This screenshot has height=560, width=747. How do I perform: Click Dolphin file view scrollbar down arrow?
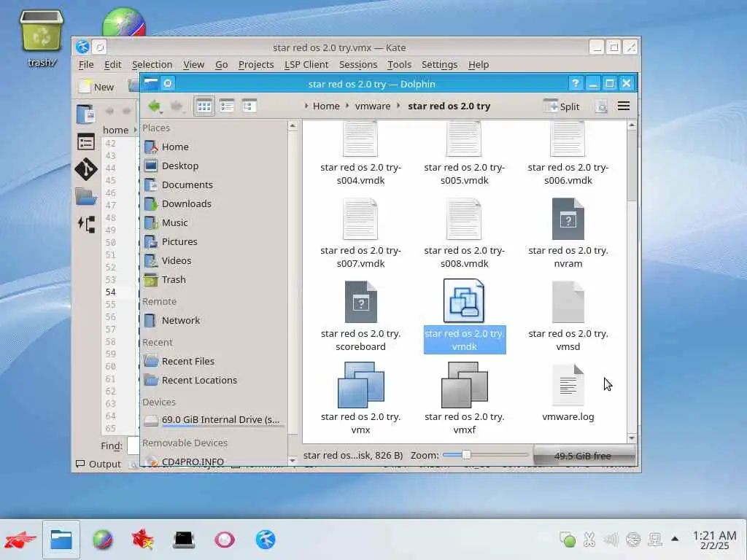click(x=632, y=437)
